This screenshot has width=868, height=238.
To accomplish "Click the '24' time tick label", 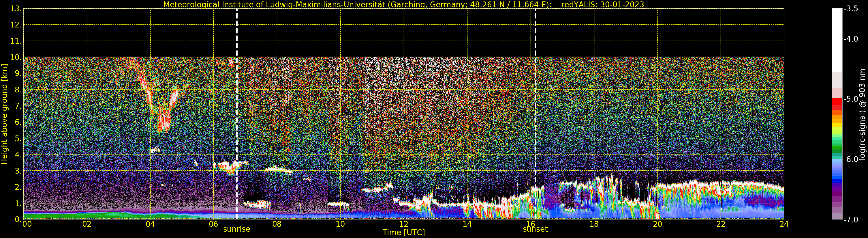I will [784, 224].
